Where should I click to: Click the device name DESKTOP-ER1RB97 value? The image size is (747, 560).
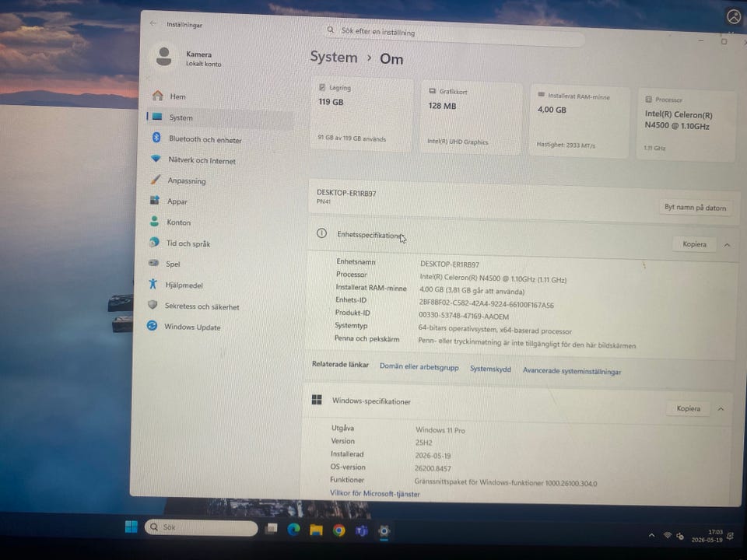[450, 264]
